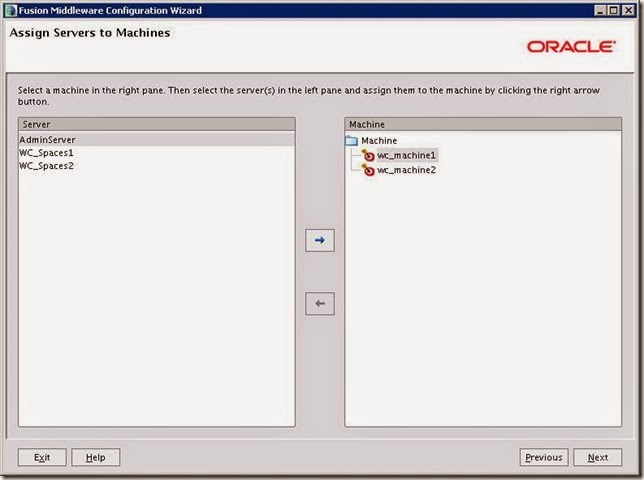Click the right arrow assign button
The height and width of the screenshot is (480, 644).
320,240
